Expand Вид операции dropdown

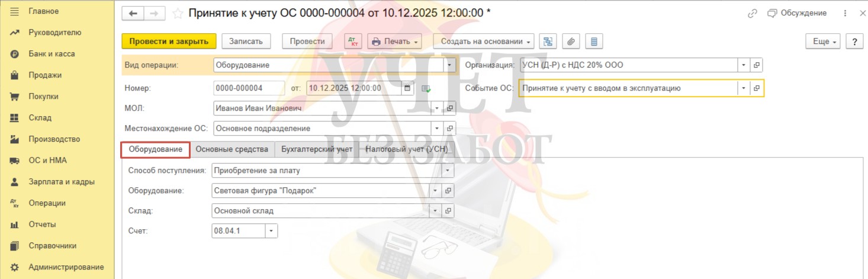point(450,65)
